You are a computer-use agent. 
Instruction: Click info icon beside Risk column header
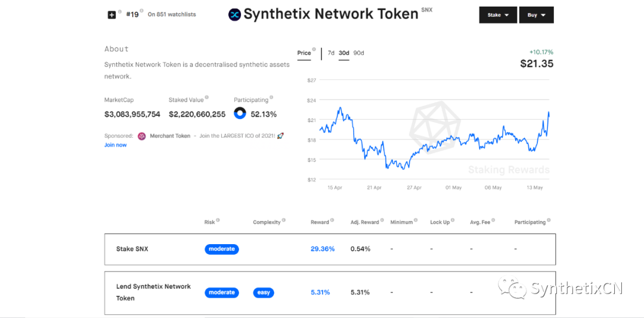(218, 221)
